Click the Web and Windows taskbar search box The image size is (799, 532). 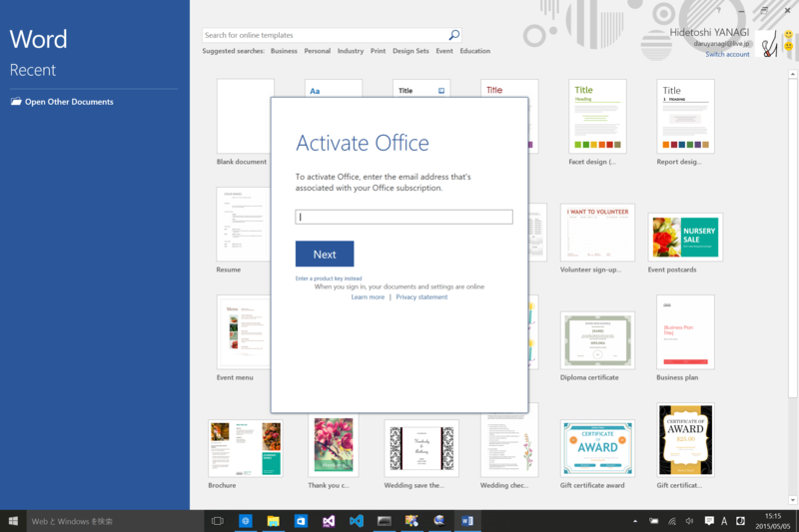pyautogui.click(x=115, y=521)
